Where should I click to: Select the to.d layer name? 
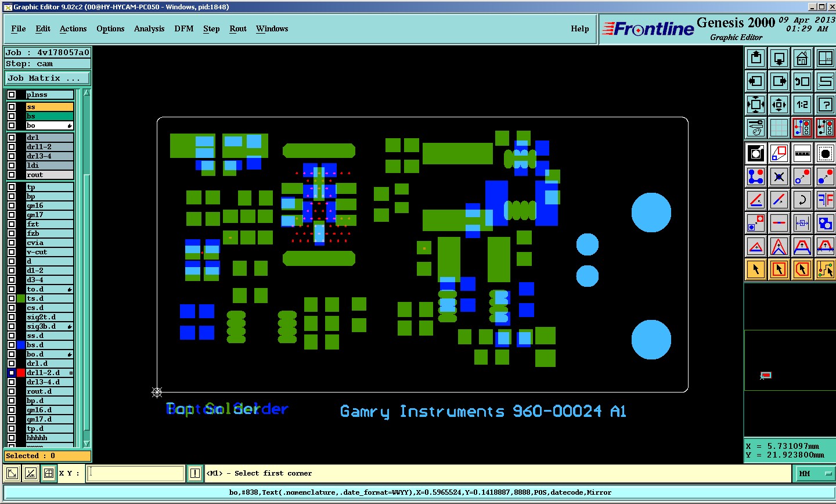(49, 289)
